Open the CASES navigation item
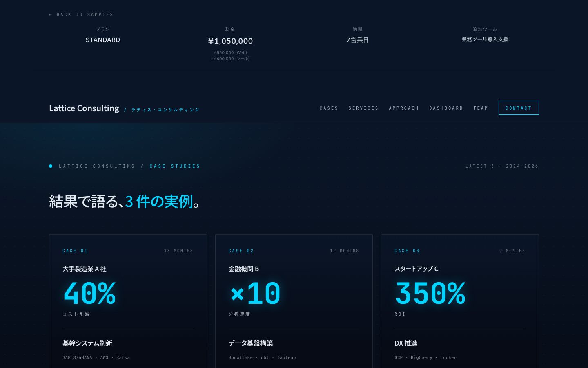 [x=329, y=108]
